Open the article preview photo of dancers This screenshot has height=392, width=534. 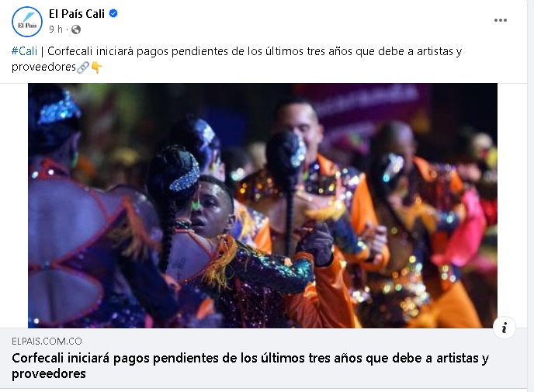[x=262, y=206]
